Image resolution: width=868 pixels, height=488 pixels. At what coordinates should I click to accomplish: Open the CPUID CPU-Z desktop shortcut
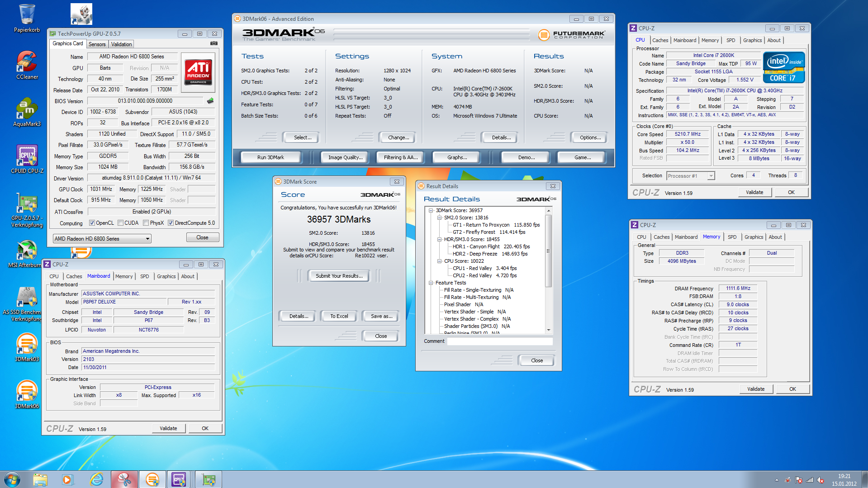pyautogui.click(x=27, y=159)
